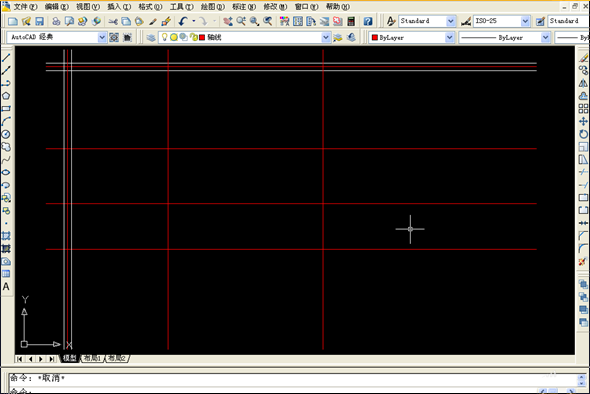Open the 绘图 (Draw) menu

pos(213,6)
